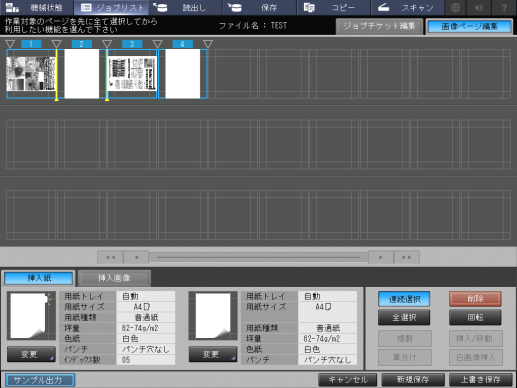Screen dimensions: 517x388
Task: Click the red 削除 delete button
Action: tap(475, 299)
